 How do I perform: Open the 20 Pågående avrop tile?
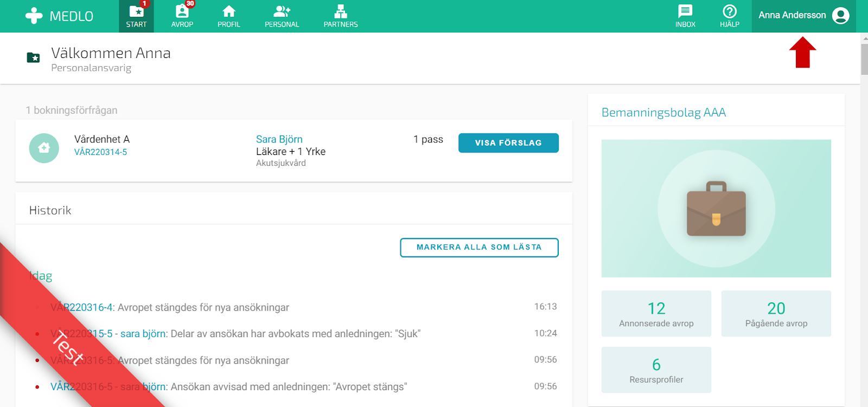point(776,314)
